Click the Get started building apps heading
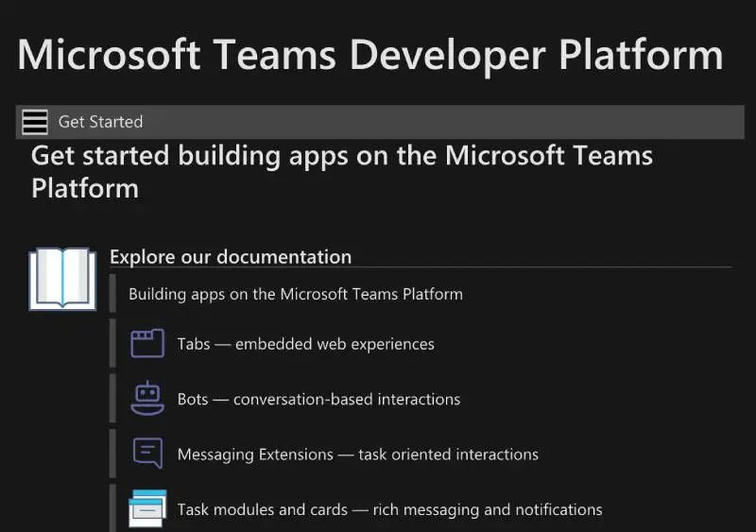Viewport: 756px width, 532px height. coord(342,172)
